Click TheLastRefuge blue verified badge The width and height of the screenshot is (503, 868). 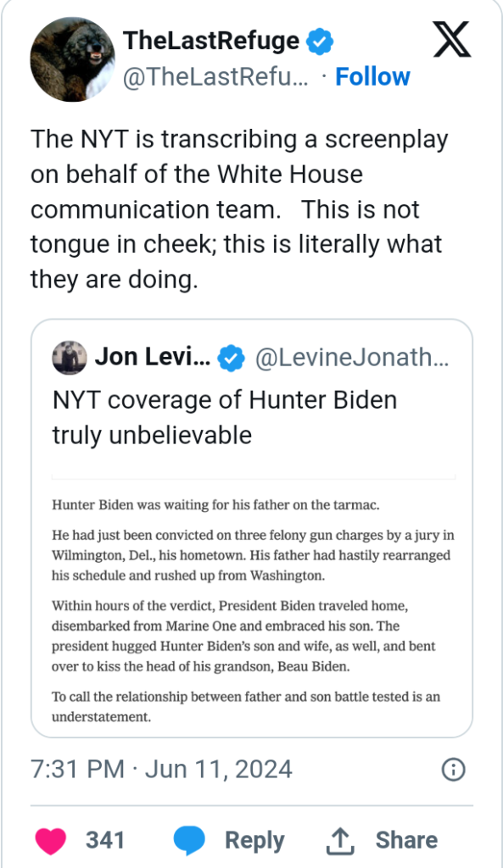[x=320, y=42]
